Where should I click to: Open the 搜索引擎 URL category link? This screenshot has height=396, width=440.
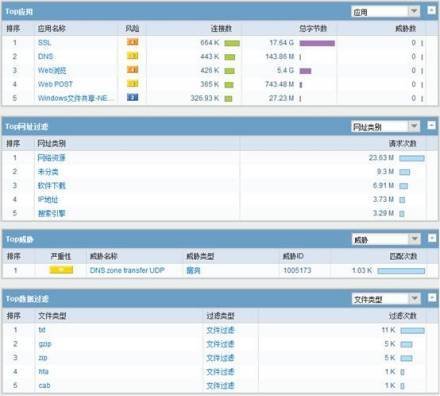pyautogui.click(x=52, y=213)
